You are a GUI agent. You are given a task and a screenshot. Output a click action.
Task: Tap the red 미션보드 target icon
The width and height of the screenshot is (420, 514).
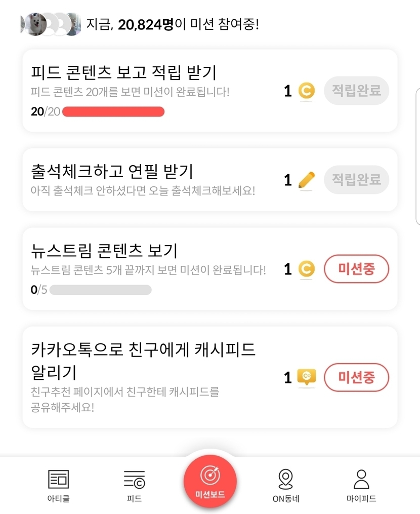tap(210, 475)
